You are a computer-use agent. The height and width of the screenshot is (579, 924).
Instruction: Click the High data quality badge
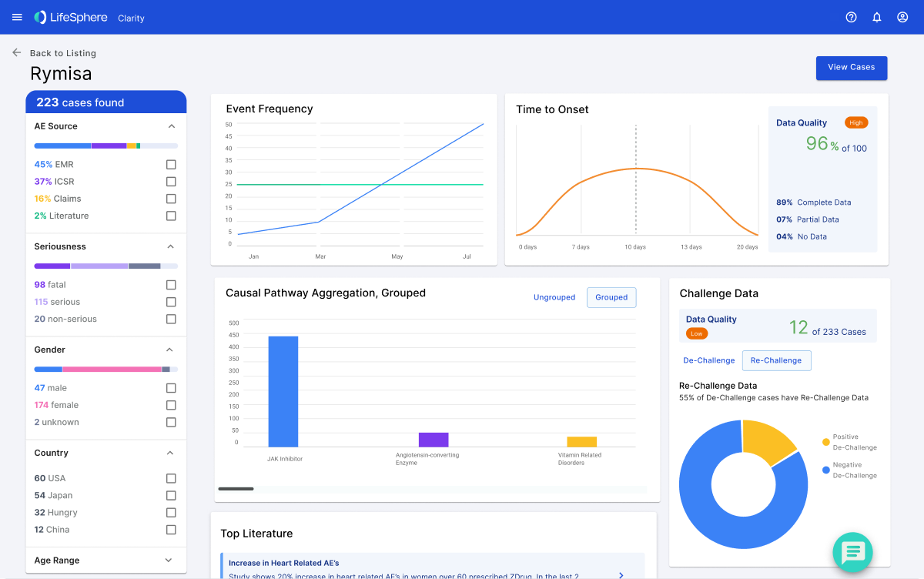(x=856, y=122)
